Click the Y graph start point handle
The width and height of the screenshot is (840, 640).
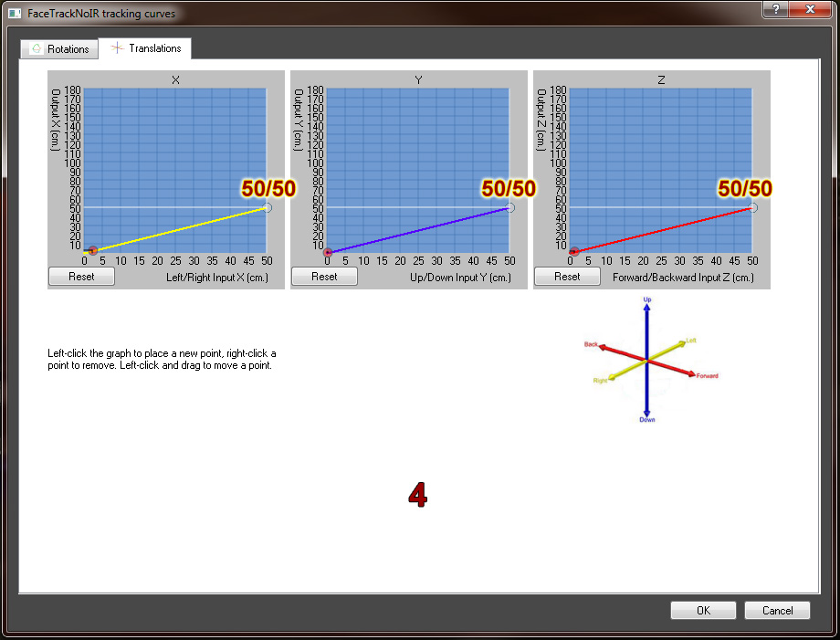[x=328, y=252]
